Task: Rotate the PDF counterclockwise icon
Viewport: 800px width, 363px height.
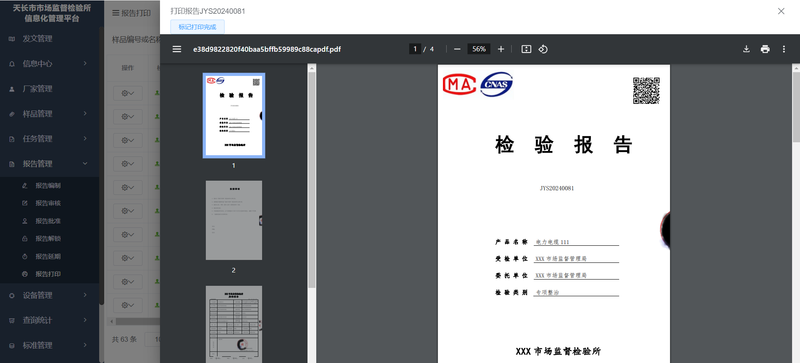Action: click(x=543, y=49)
